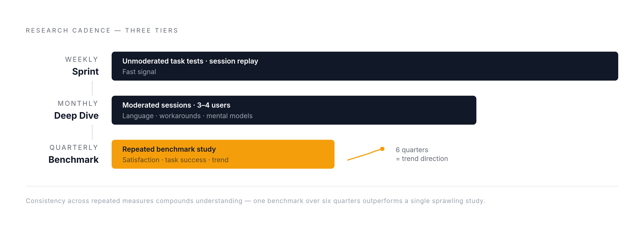
Task: Click the orange trend line endpoint dot
Action: 382,149
